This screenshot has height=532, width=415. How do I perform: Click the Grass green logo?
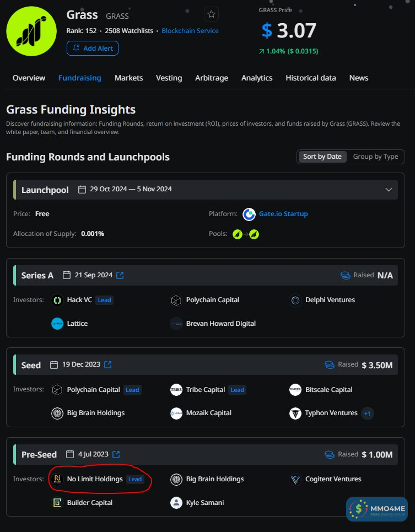point(31,31)
